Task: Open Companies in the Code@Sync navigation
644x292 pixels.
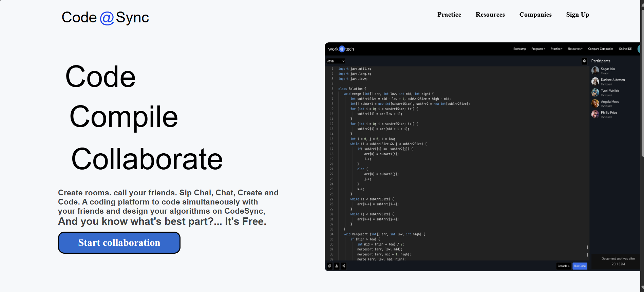Action: click(535, 15)
